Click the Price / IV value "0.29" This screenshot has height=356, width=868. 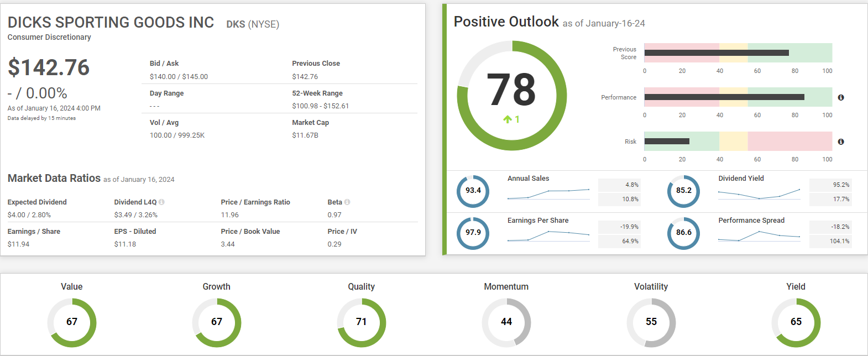(334, 244)
